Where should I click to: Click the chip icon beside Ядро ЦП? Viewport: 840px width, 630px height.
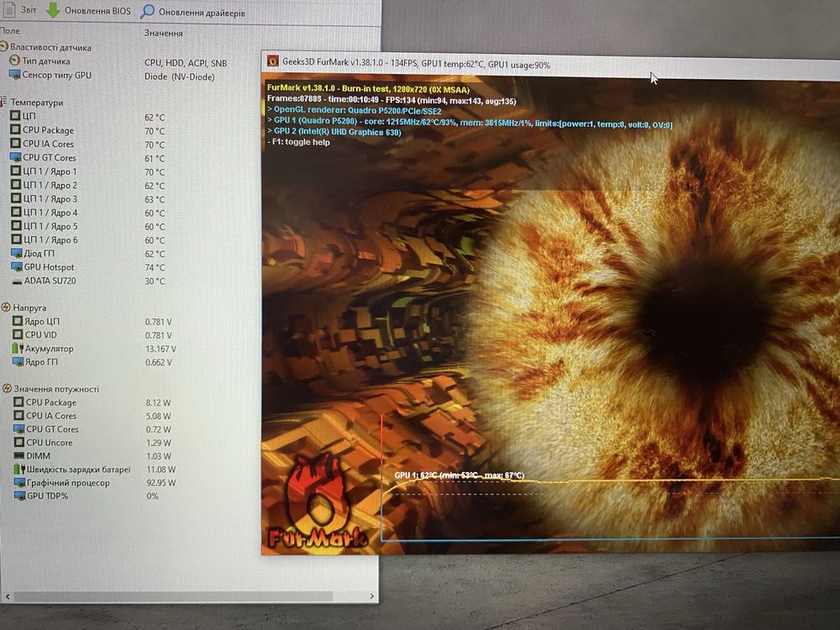(18, 321)
